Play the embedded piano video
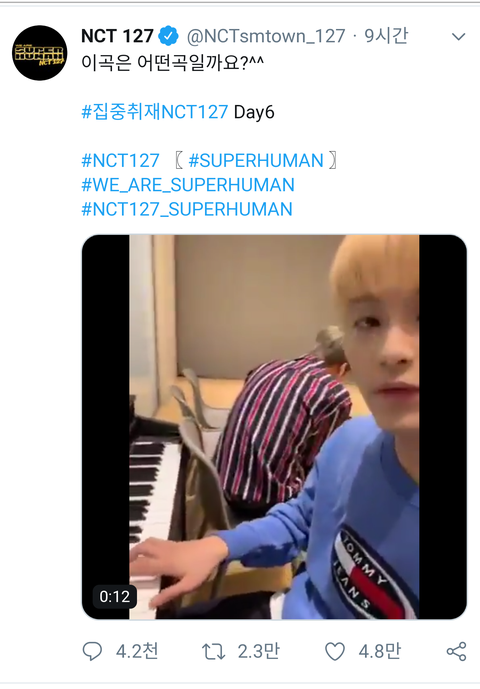 [x=274, y=427]
